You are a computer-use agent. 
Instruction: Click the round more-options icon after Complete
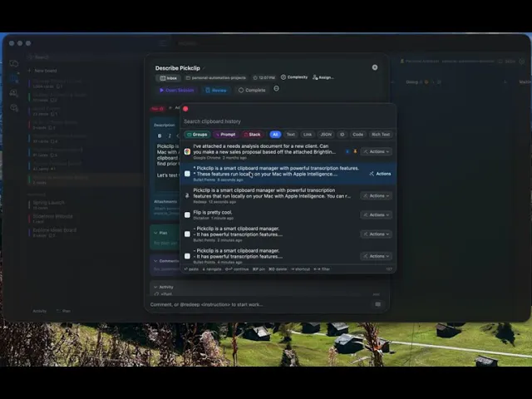click(277, 89)
